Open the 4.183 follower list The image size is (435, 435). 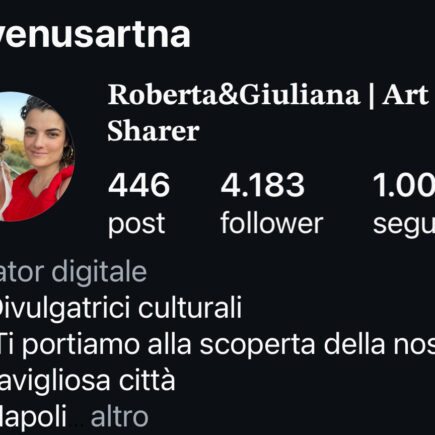[x=263, y=184]
